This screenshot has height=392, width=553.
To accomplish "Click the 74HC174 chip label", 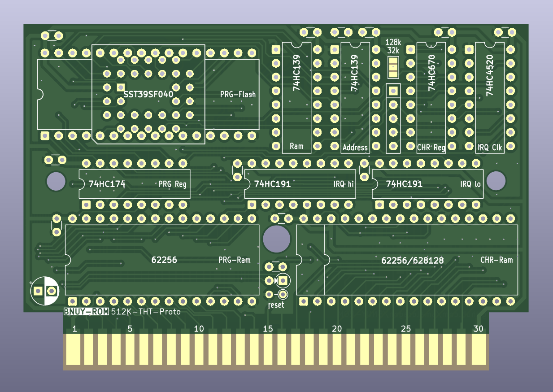I will pyautogui.click(x=107, y=184).
